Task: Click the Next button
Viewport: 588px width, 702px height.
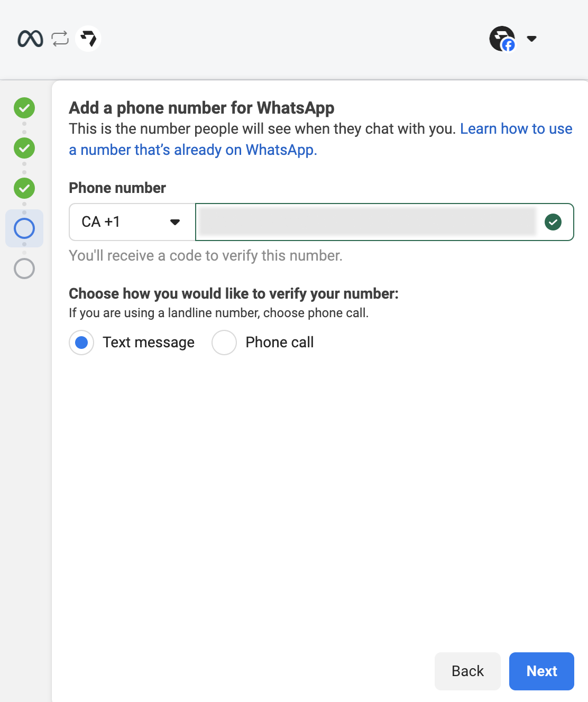Action: click(x=541, y=671)
